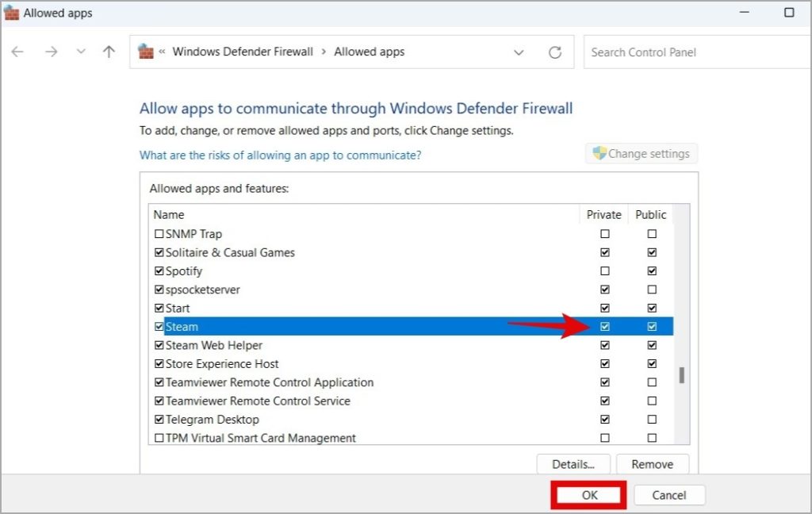Toggle SNMP Trap Private checkbox
Viewport: 812px width, 514px height.
(x=605, y=234)
